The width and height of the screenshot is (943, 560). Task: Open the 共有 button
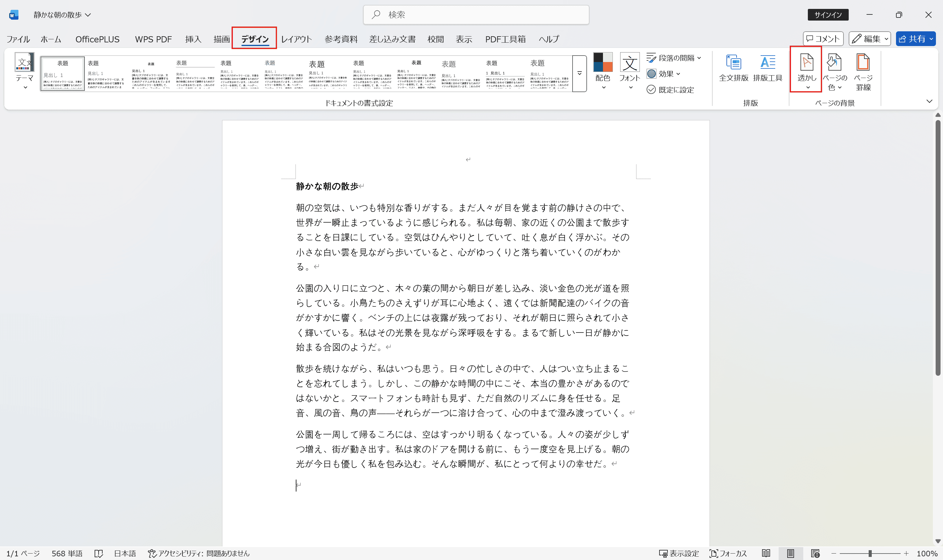[915, 38]
